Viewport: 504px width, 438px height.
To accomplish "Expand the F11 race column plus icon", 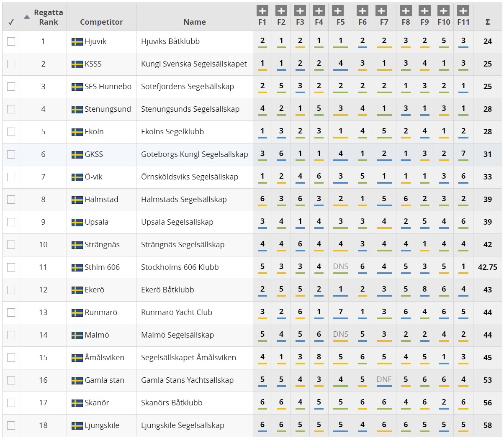I will [x=463, y=11].
